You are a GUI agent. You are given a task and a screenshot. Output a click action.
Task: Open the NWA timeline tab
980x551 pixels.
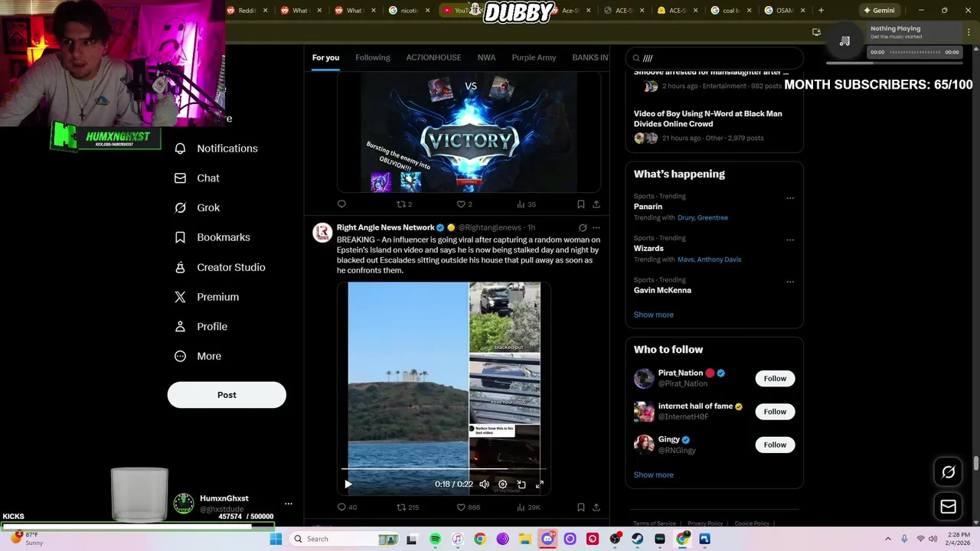click(x=486, y=57)
